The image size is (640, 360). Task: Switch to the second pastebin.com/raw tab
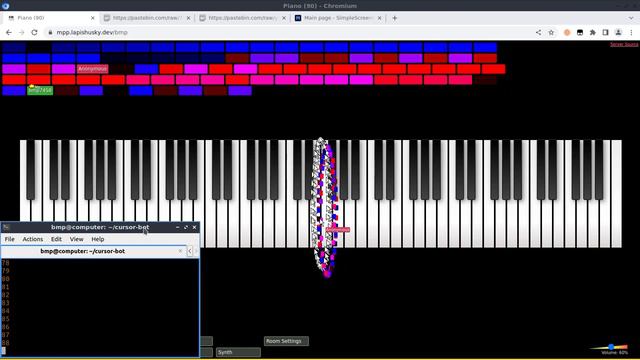(x=242, y=18)
